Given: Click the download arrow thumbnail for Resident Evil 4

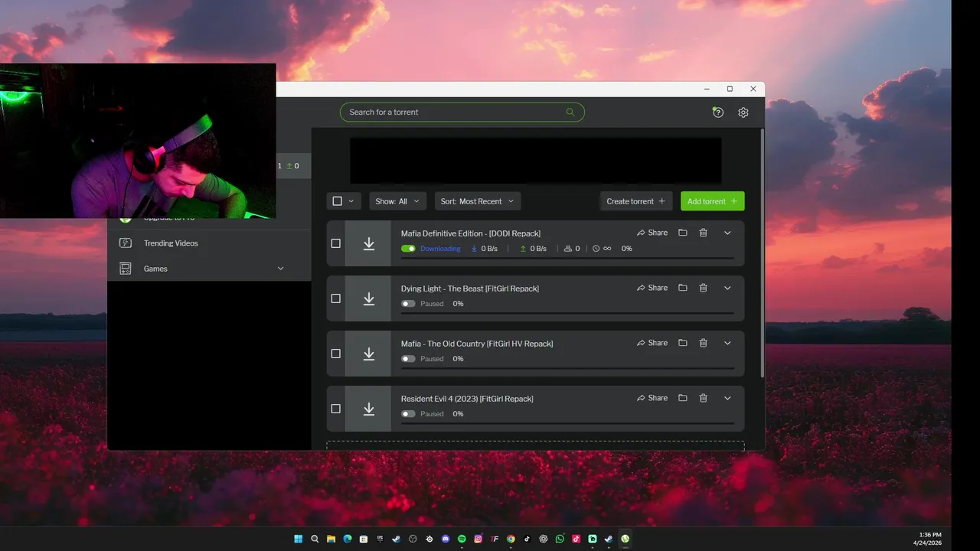Looking at the screenshot, I should coord(368,409).
